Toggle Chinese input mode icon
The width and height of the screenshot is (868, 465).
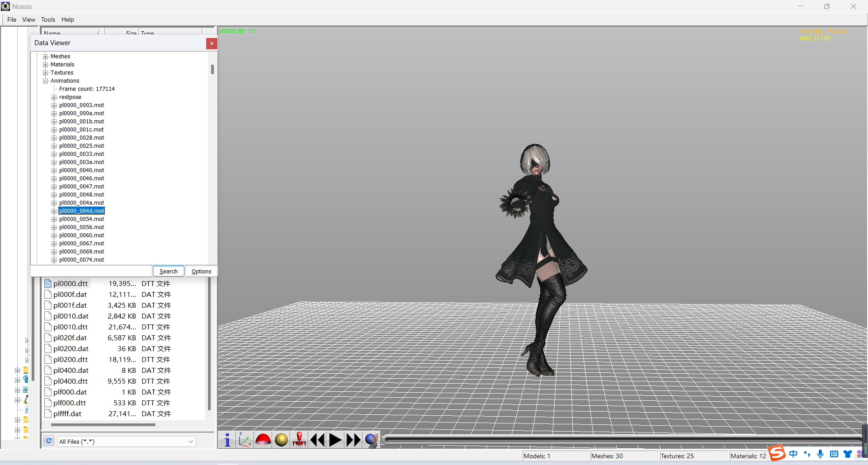click(x=793, y=454)
